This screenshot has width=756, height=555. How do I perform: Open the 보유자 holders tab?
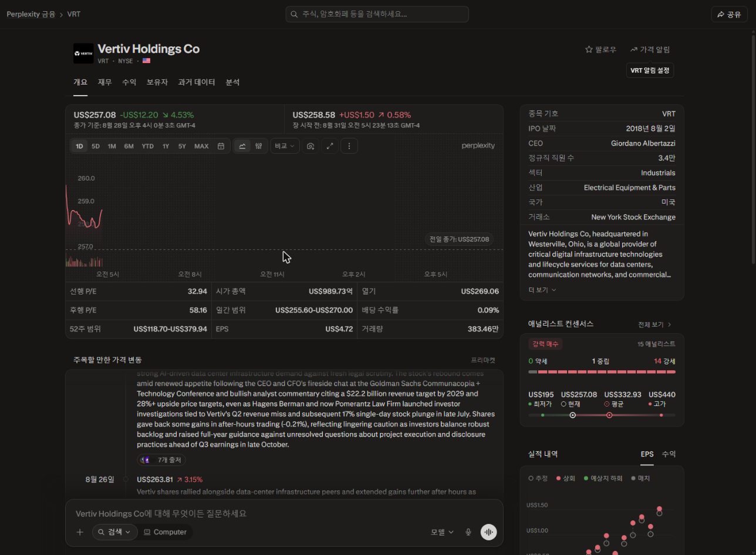157,82
